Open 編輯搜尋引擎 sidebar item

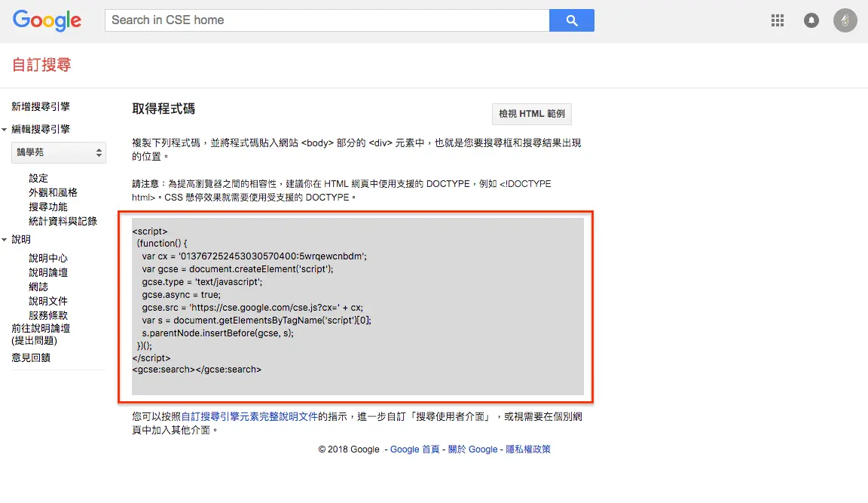pos(41,129)
